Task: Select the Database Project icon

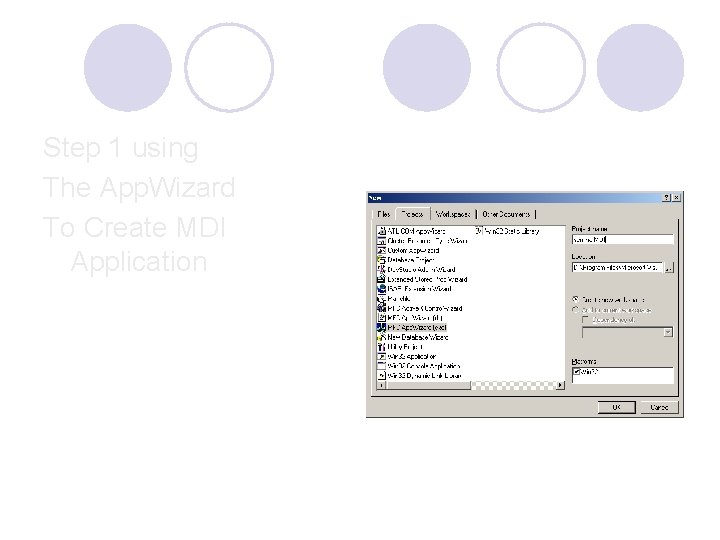Action: coord(381,260)
